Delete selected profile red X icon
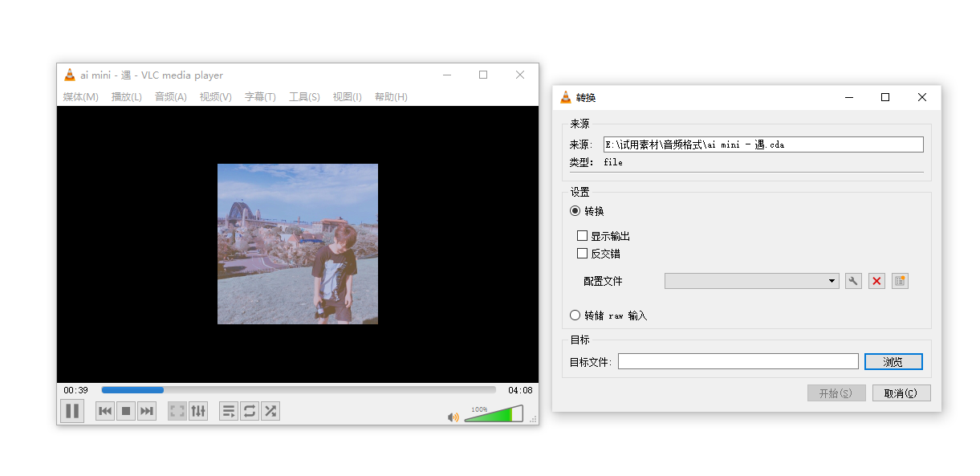 (876, 281)
